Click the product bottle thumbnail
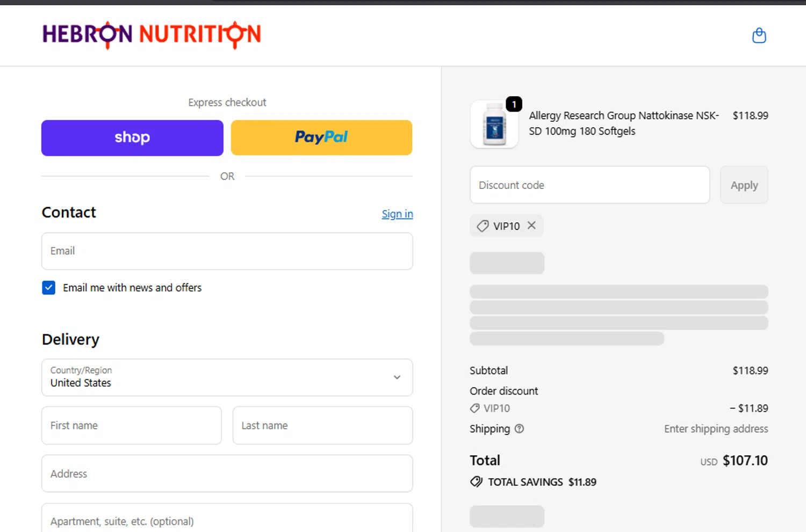Screen dimensions: 806x532 (x=494, y=124)
